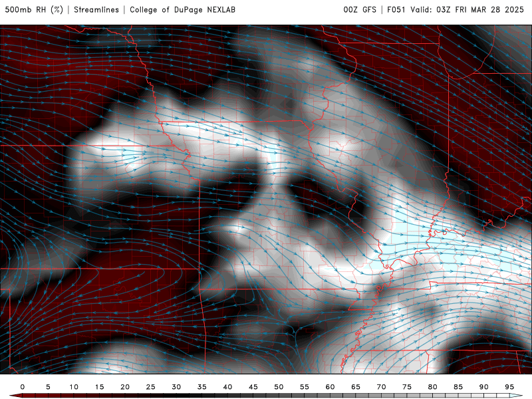Click the '85' color scale label
Image resolution: width=532 pixels, height=399 pixels.
pyautogui.click(x=458, y=387)
